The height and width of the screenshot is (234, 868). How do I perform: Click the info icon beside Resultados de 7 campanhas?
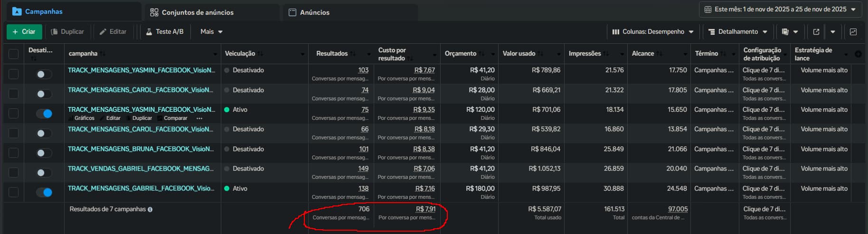pyautogui.click(x=150, y=209)
